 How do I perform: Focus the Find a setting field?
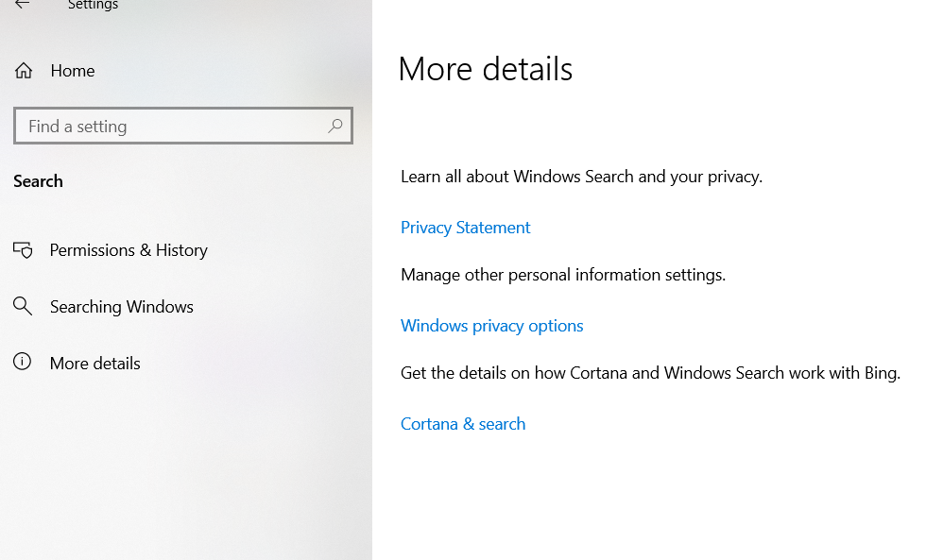183,126
